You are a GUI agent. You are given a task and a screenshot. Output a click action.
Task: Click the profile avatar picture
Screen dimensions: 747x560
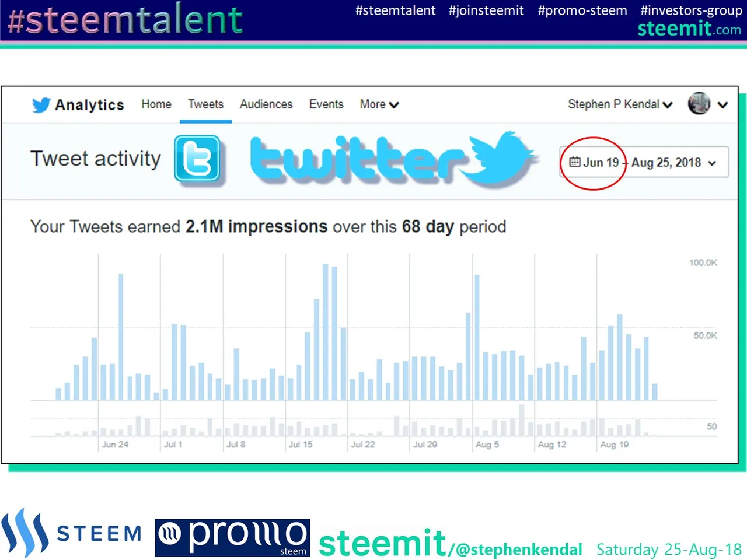point(699,103)
